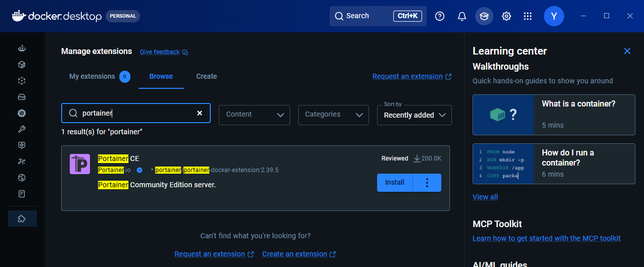This screenshot has height=267, width=644.
Task: Click the download count icon for Portainer
Action: pos(417,158)
